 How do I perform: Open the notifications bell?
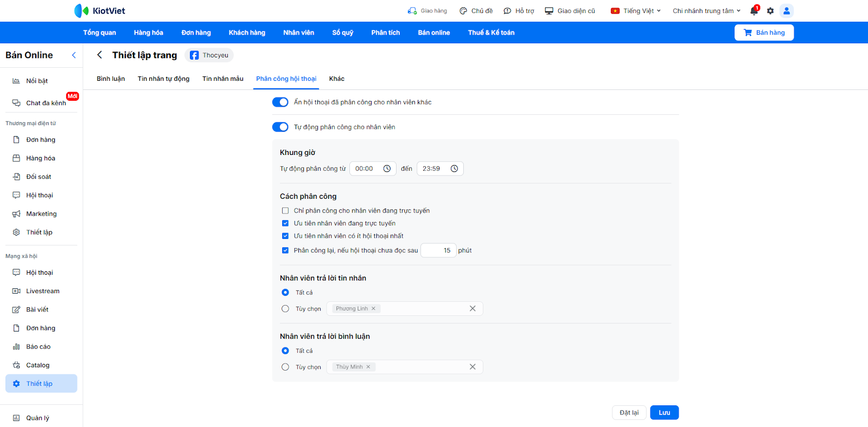point(754,11)
